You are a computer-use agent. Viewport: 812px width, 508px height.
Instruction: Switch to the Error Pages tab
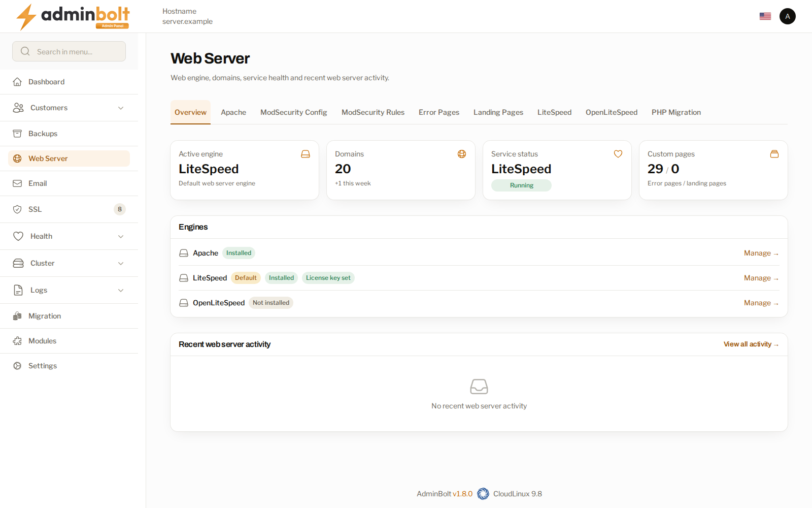tap(439, 112)
